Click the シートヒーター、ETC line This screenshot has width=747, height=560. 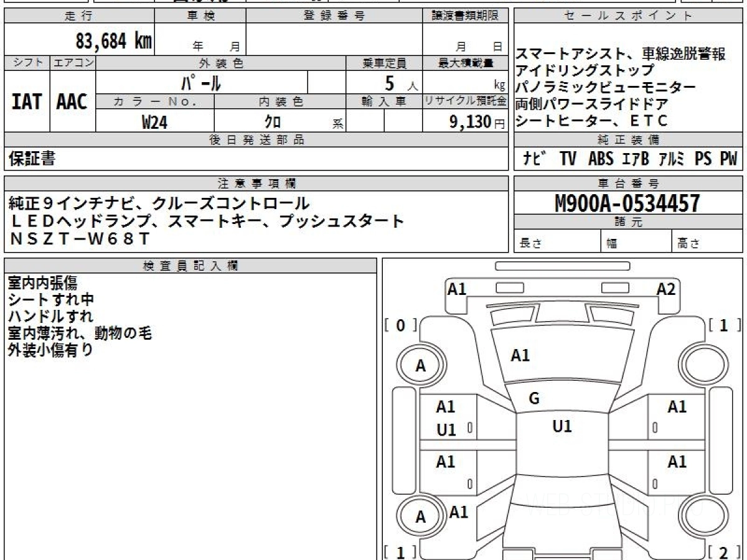pyautogui.click(x=592, y=121)
